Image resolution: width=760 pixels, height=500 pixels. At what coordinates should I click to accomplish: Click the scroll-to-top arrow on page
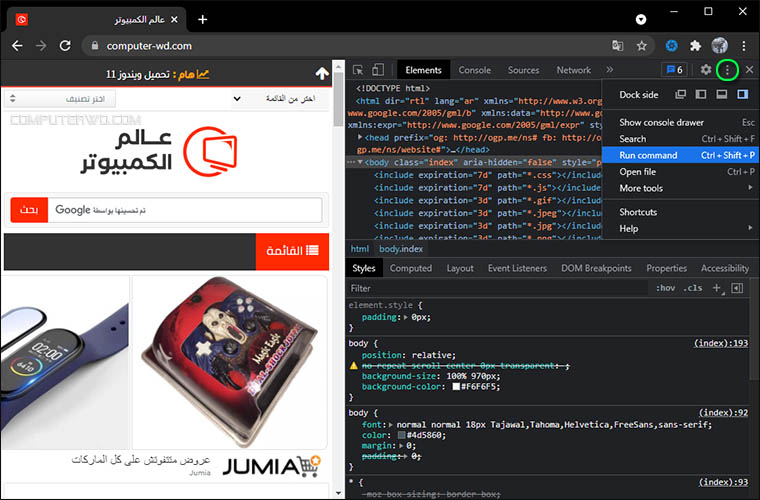pos(322,74)
